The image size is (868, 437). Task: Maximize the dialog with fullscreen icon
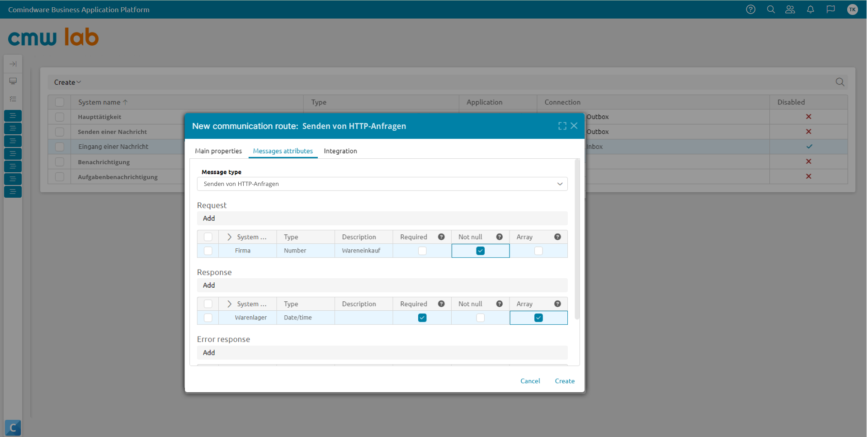coord(562,126)
